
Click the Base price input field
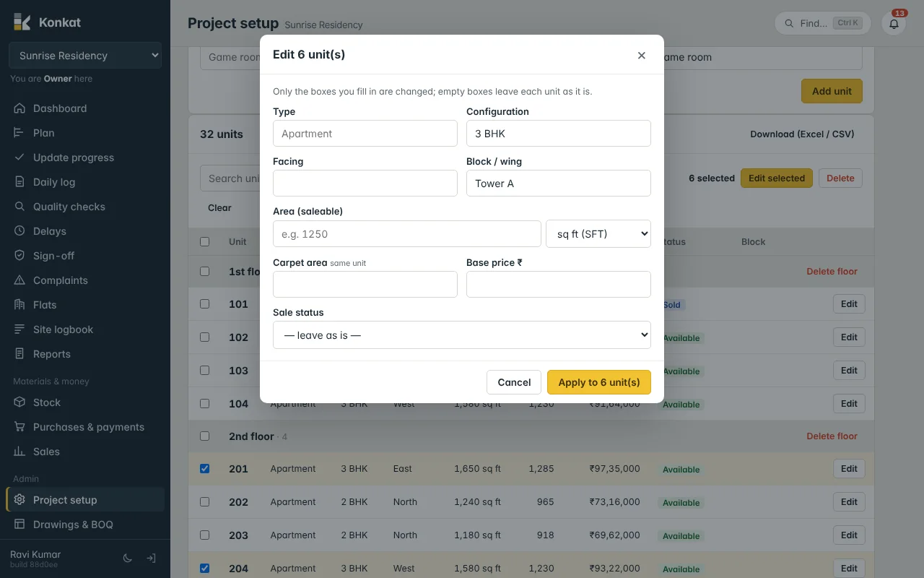559,285
